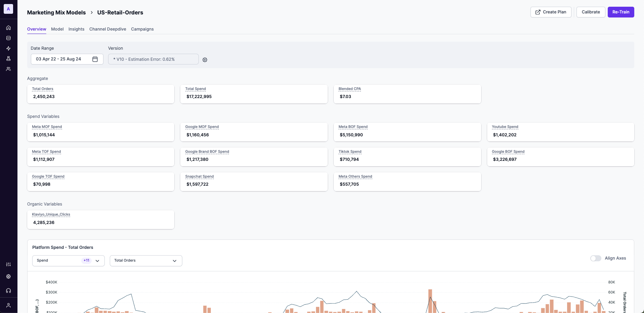Click the $7.03 blended CPA value
Screen dimensions: 644x313
(x=346, y=97)
